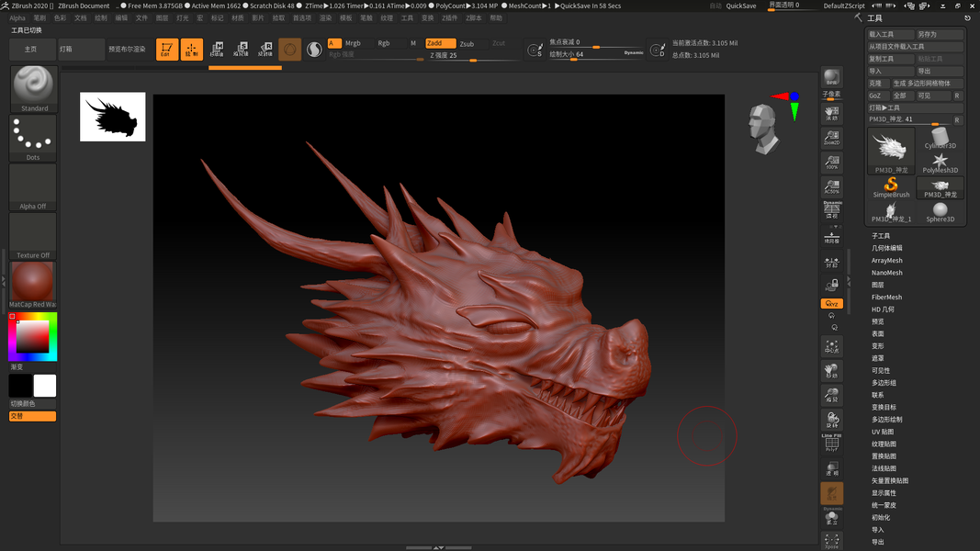Image resolution: width=980 pixels, height=551 pixels.
Task: Open the Alpha menu
Action: click(x=17, y=17)
